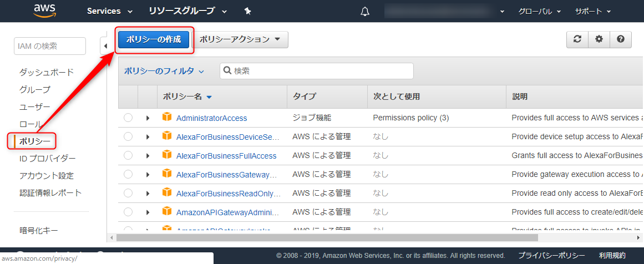Select the AmazonAPIGatewayAdministrator radio button
The width and height of the screenshot is (644, 264).
coord(128,212)
